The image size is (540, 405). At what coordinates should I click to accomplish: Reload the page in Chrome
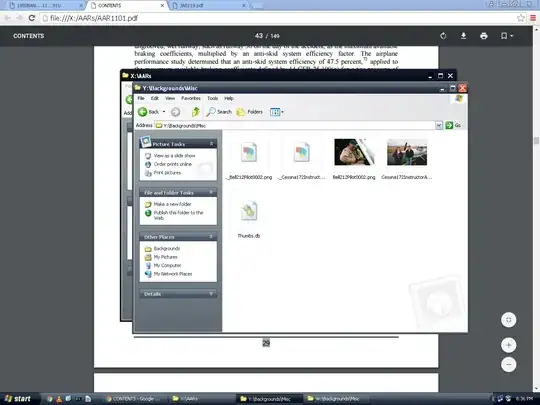[x=32, y=18]
